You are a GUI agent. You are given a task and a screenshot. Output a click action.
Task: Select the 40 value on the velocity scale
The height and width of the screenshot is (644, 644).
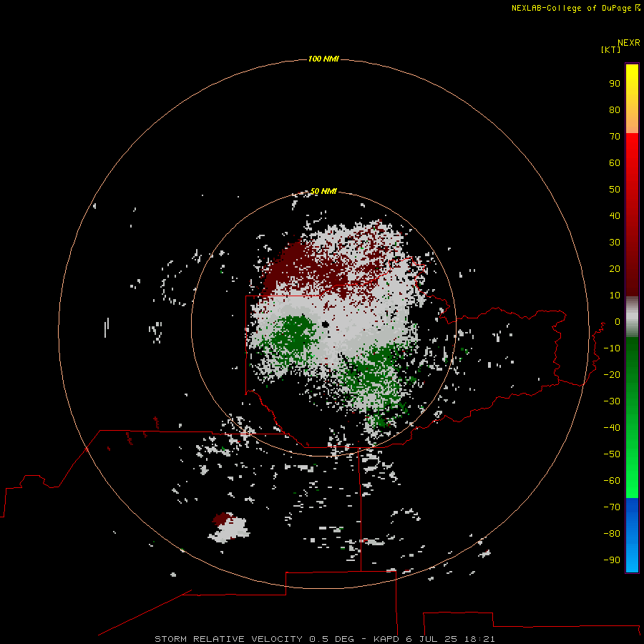point(615,215)
